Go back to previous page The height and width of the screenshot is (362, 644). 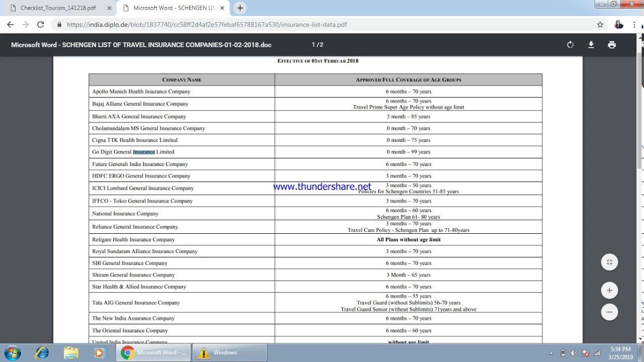[x=10, y=24]
